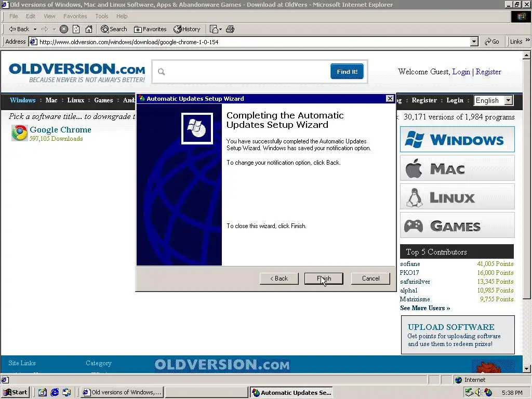Click the Old versions of Windows taskbar button
Screen dimensions: 532x399
(x=122, y=392)
